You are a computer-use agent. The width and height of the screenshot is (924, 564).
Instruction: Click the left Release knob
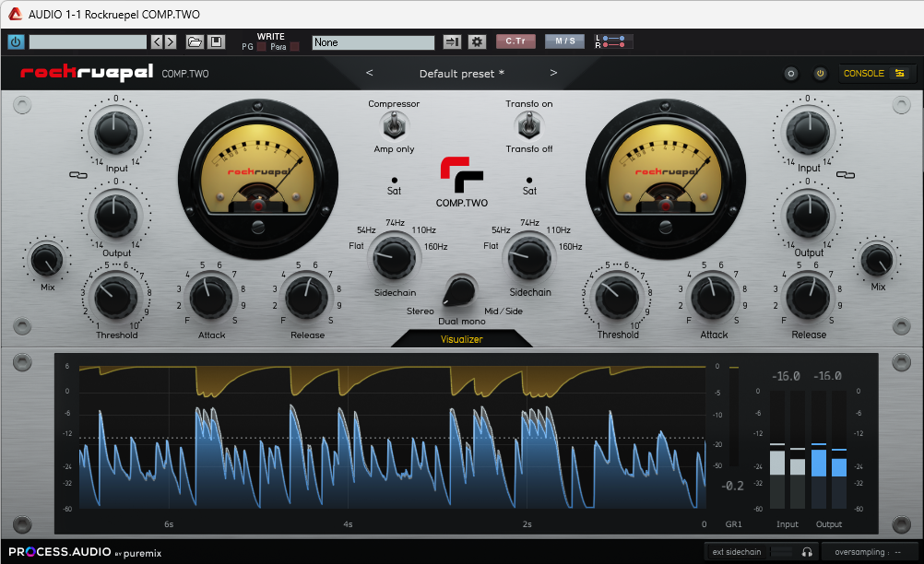[306, 298]
